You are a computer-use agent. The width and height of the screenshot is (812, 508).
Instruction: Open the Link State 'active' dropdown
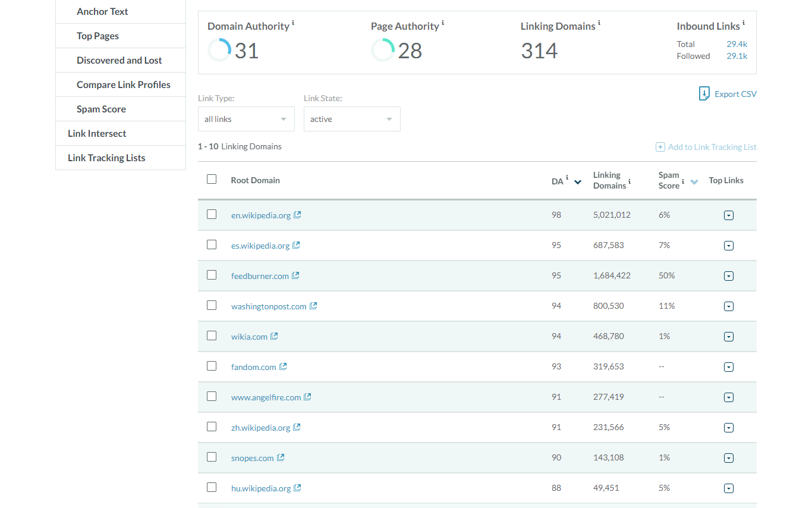click(x=352, y=119)
